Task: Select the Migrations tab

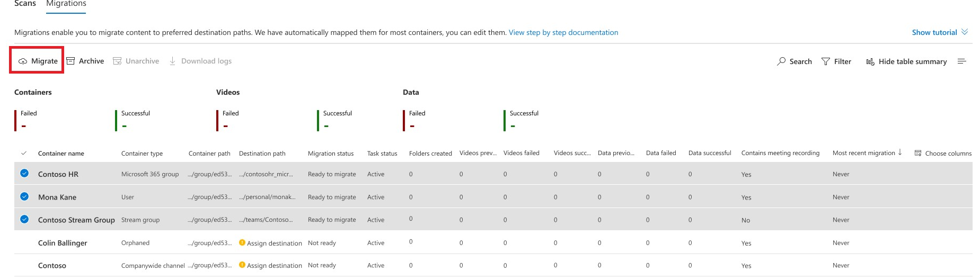Action: point(66,4)
